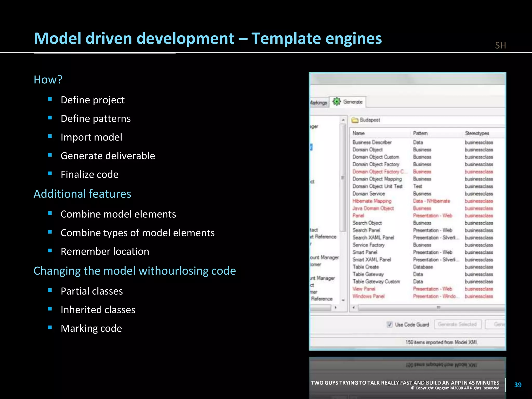532x399 pixels.
Task: Click the list's horizontal scrollbar left arrow
Action: 354,308
